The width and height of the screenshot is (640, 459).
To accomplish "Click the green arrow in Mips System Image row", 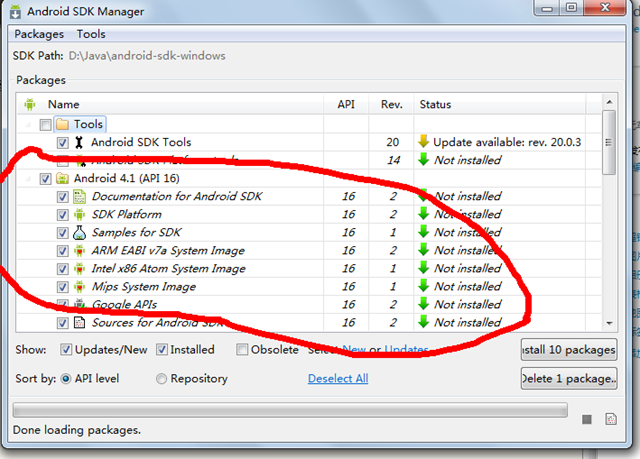I will pos(423,286).
